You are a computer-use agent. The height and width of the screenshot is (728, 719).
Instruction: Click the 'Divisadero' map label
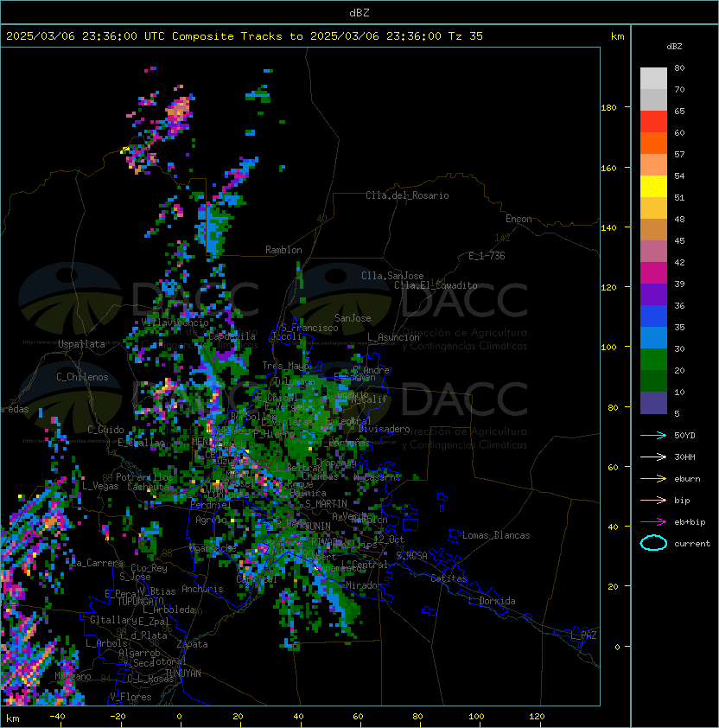(384, 429)
